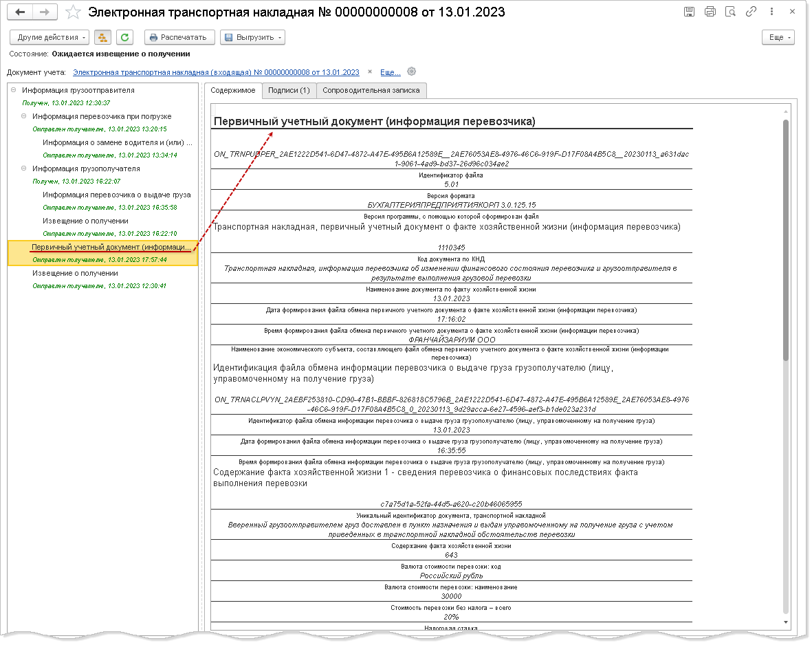Click status Получен, 13.01.2023 16:22:07
This screenshot has height=645, width=812.
[76, 182]
